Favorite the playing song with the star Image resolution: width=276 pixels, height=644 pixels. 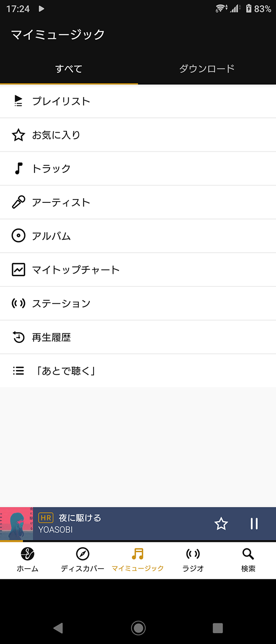point(221,524)
